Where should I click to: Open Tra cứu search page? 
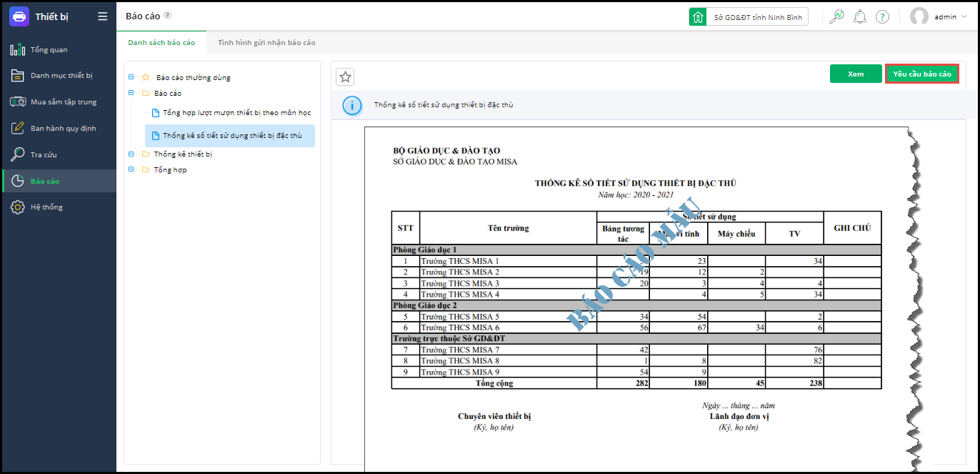pos(44,155)
